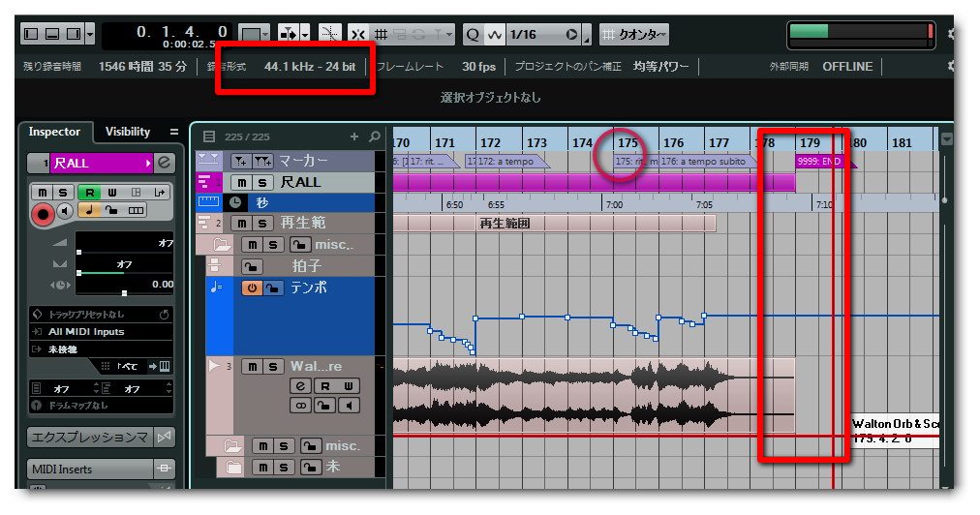Click the find tracks magnifier icon
This screenshot has width=980, height=515.
click(x=375, y=136)
